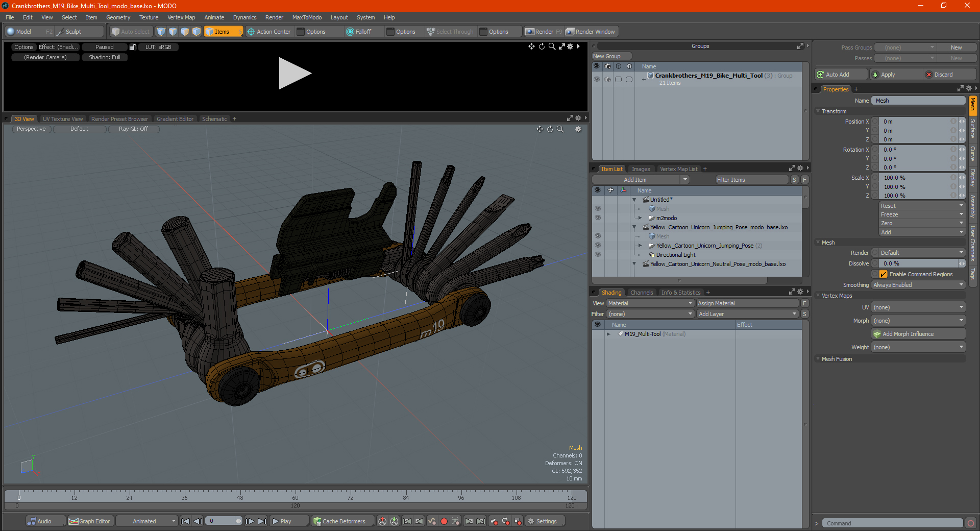
Task: Click Play button in transport
Action: tap(289, 521)
